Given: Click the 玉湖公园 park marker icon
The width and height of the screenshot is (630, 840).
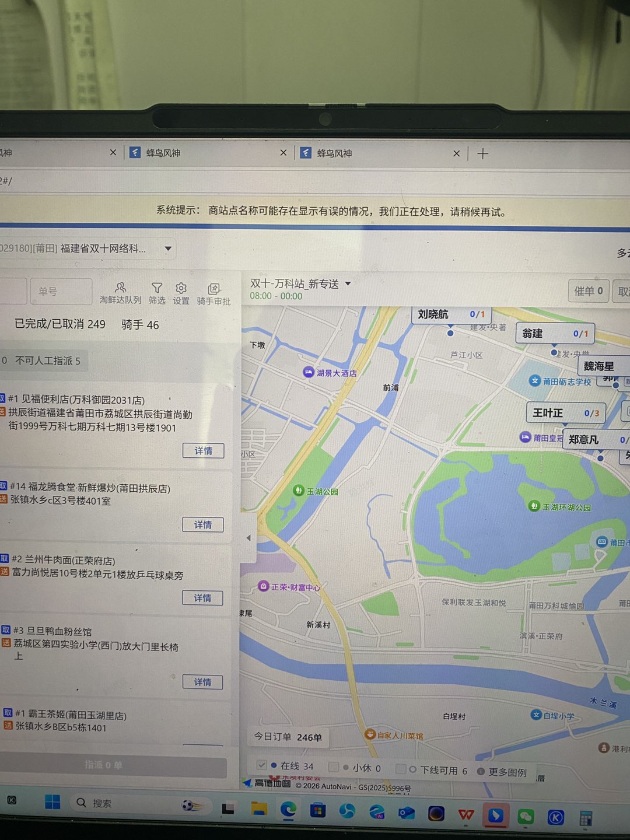Looking at the screenshot, I should point(298,491).
